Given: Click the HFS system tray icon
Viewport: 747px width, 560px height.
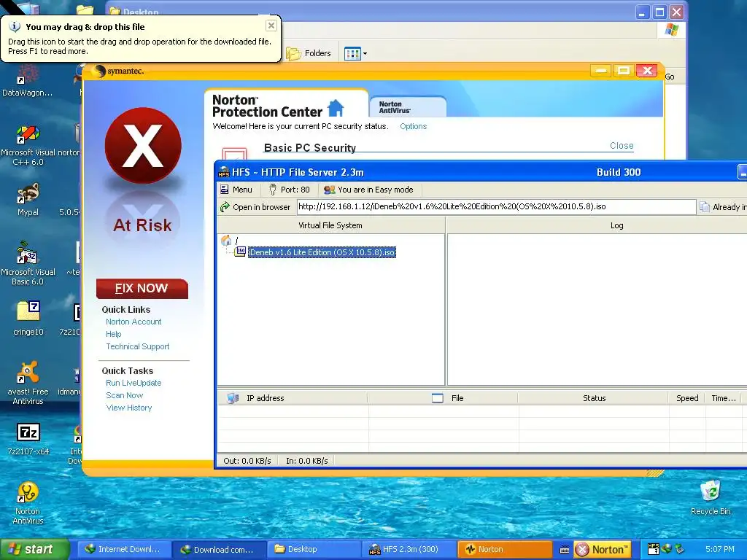Looking at the screenshot, I should [x=654, y=549].
